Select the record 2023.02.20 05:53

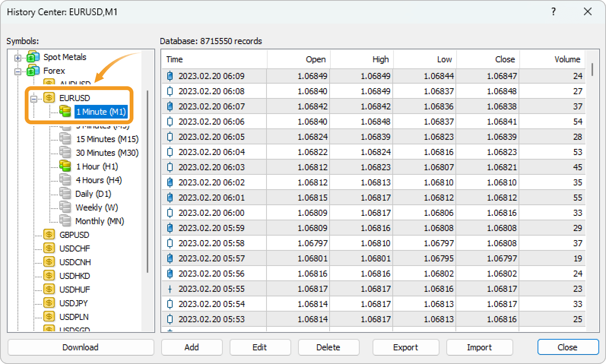(x=373, y=319)
